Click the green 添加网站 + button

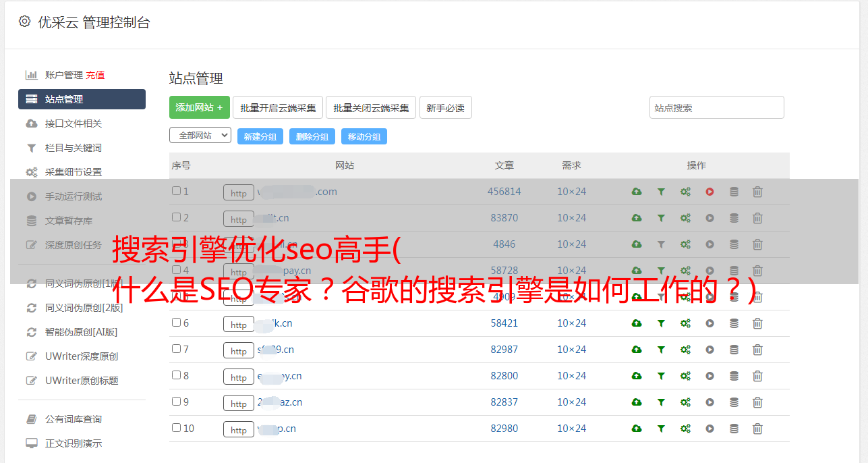[x=200, y=107]
